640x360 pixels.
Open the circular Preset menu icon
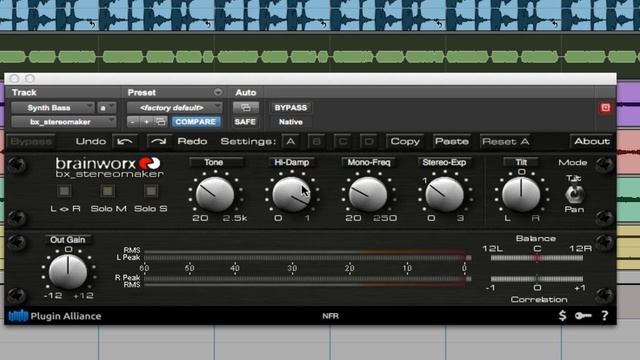click(x=218, y=92)
